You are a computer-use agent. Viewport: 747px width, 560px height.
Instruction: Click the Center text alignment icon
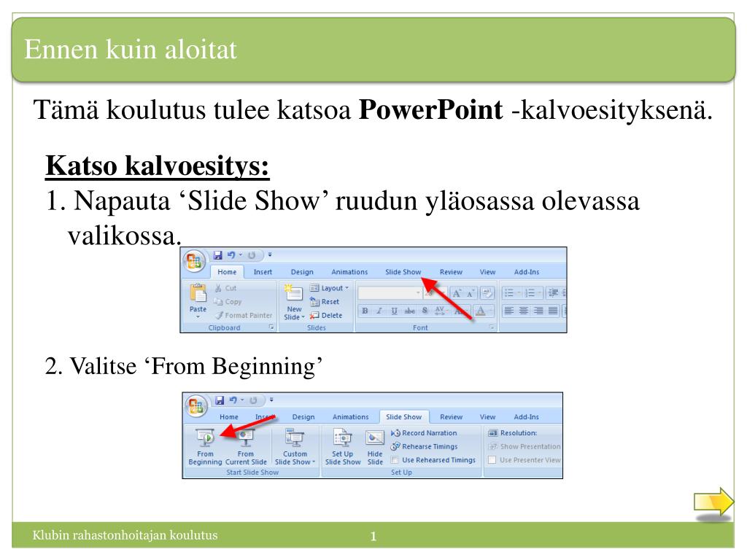tap(524, 311)
